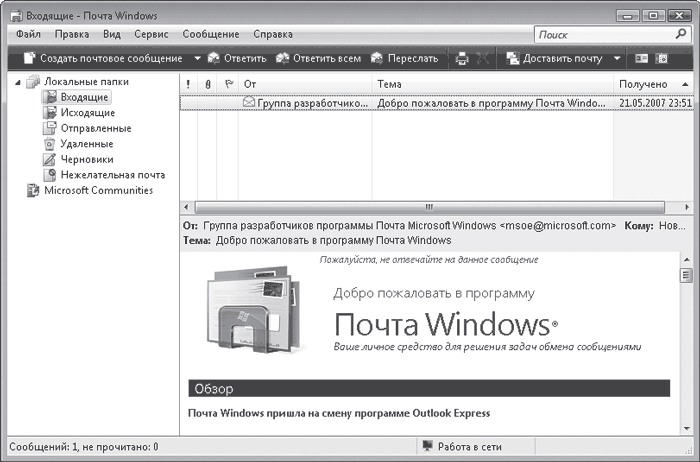Open the Вид menu
This screenshot has width=700, height=462.
[112, 34]
